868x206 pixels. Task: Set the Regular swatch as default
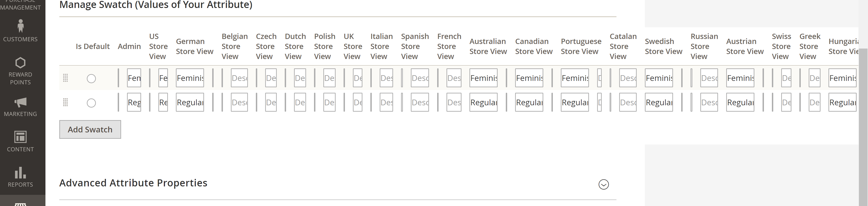91,102
